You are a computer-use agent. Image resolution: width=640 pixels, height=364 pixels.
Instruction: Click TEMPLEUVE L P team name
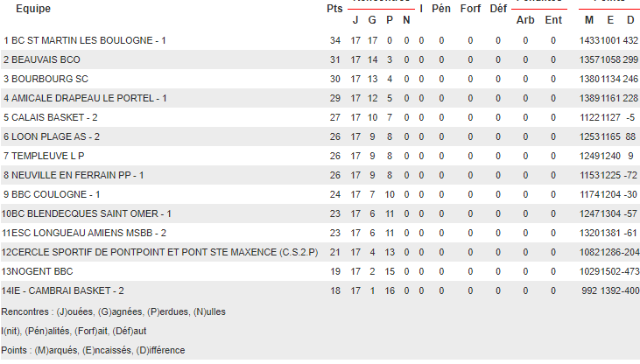click(x=48, y=156)
